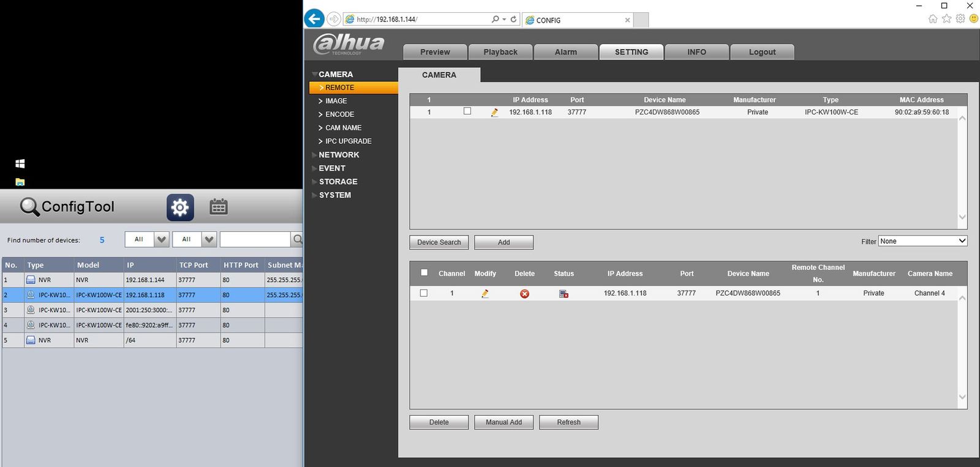Viewport: 980px width, 467px height.
Task: Check the box for device 192.168.1.118 in search list
Action: (x=467, y=111)
